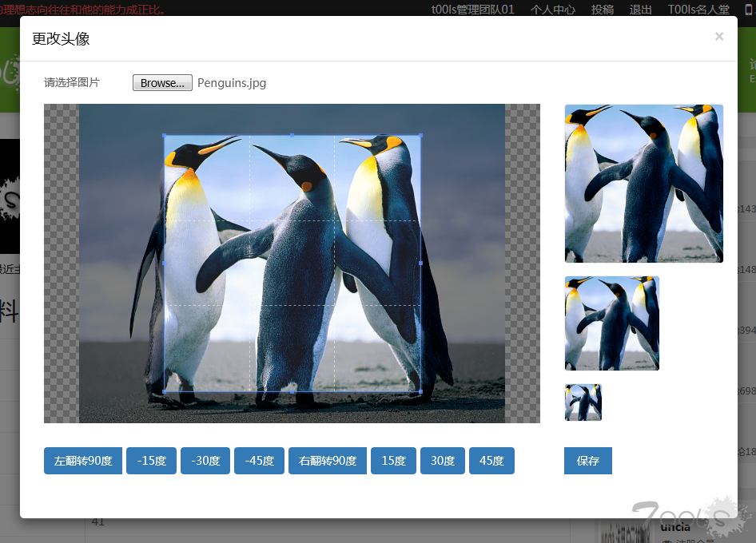Rotate left with 左翻转90度 button
Image resolution: width=756 pixels, height=543 pixels.
(x=83, y=461)
